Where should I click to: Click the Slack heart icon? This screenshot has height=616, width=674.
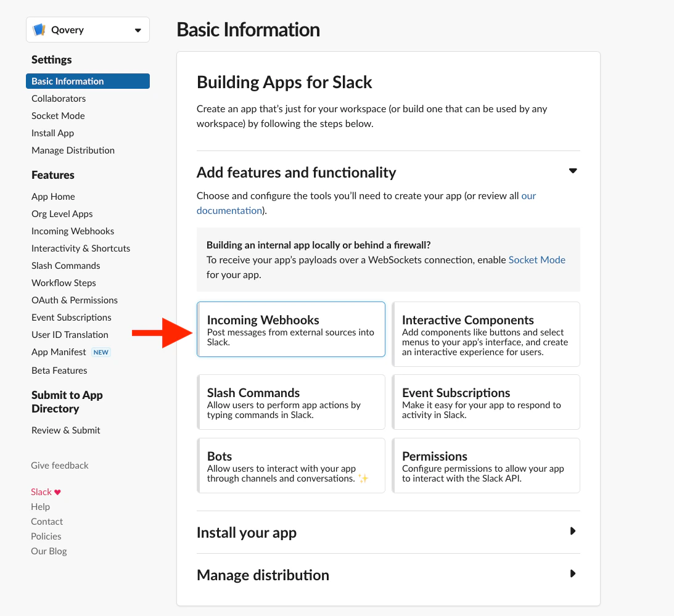click(x=58, y=491)
